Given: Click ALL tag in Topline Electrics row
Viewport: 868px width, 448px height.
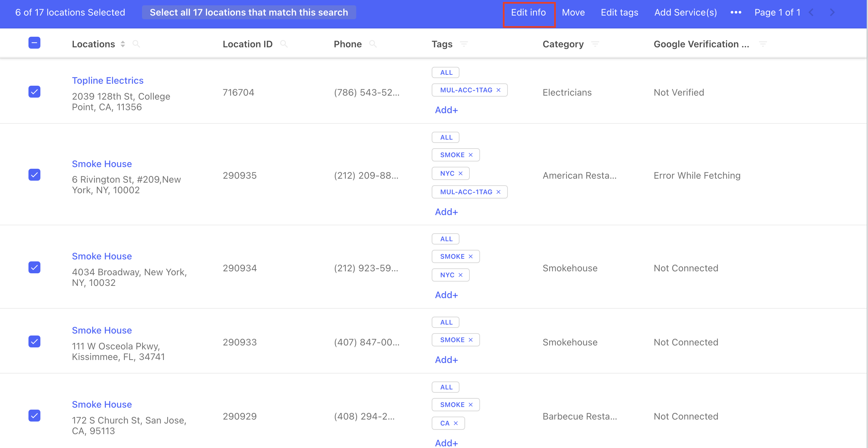Looking at the screenshot, I should [446, 72].
